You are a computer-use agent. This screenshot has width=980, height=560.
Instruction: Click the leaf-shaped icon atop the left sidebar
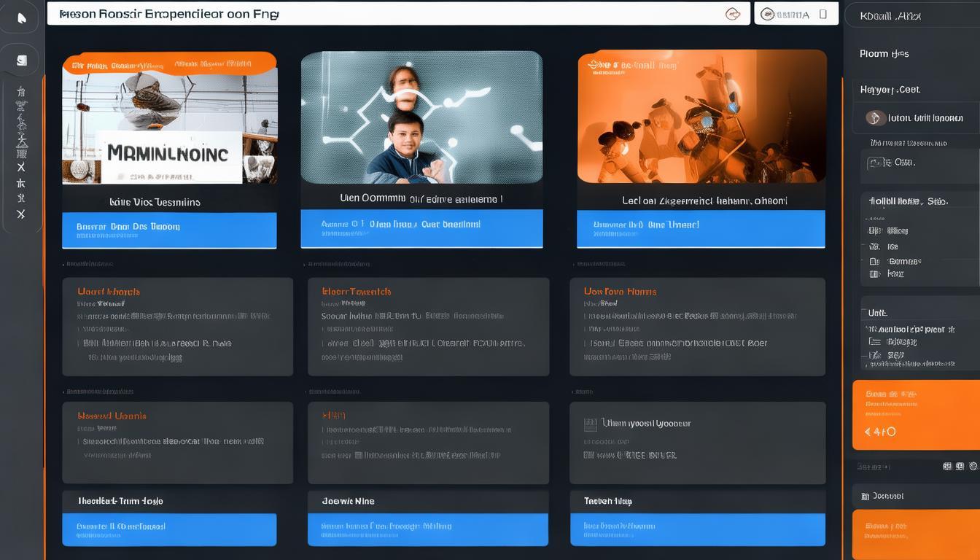tap(22, 18)
